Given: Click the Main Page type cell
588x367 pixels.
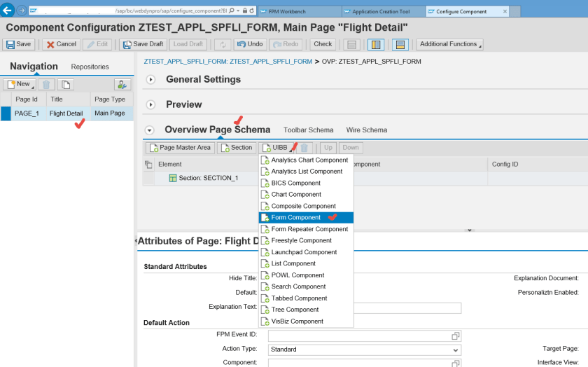Looking at the screenshot, I should point(112,113).
